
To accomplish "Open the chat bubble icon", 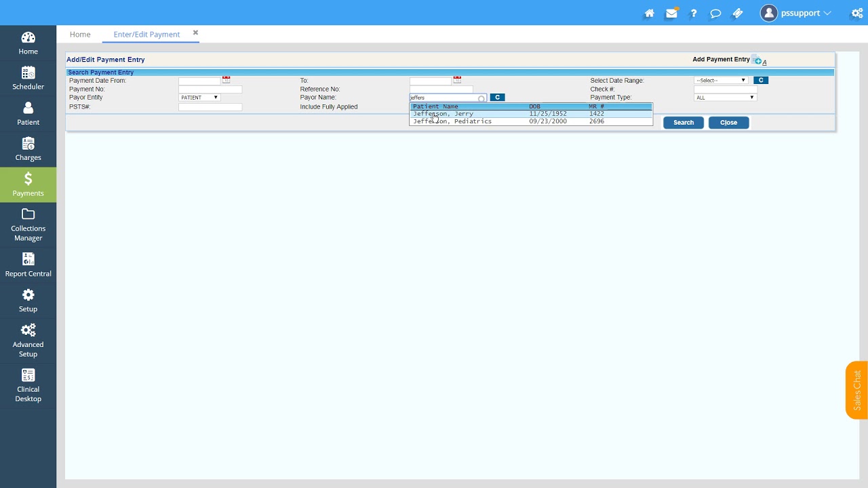I will [715, 13].
